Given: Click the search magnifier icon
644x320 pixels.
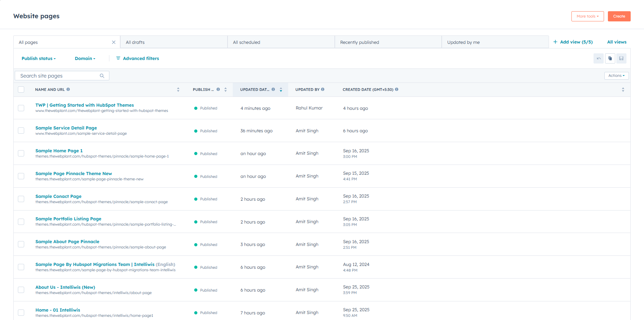Looking at the screenshot, I should pos(102,76).
